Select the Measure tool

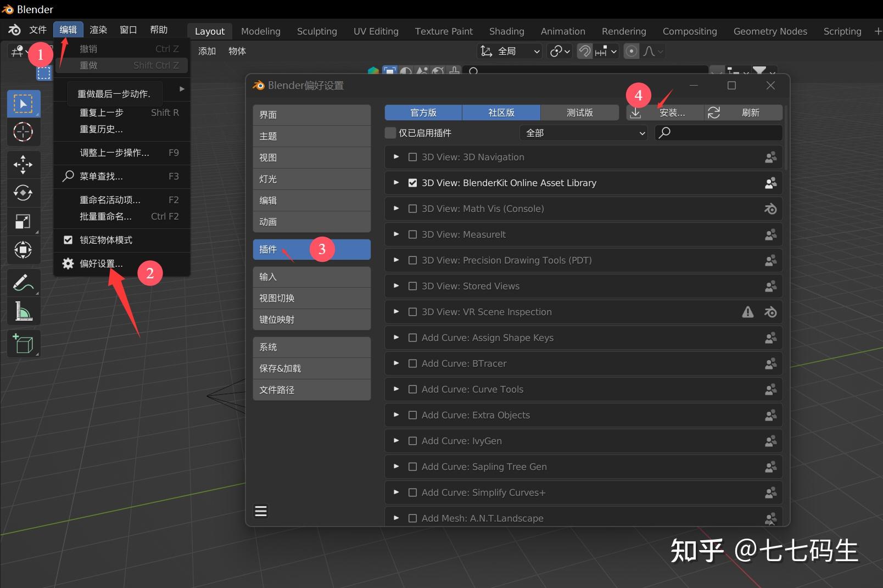coord(23,311)
